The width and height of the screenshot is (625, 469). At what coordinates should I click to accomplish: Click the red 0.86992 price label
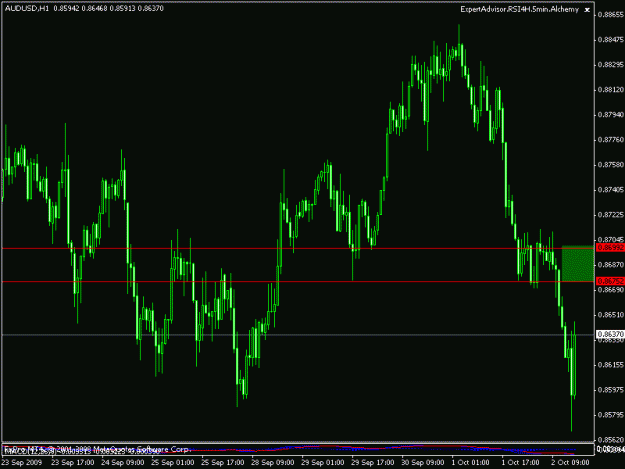(x=610, y=248)
